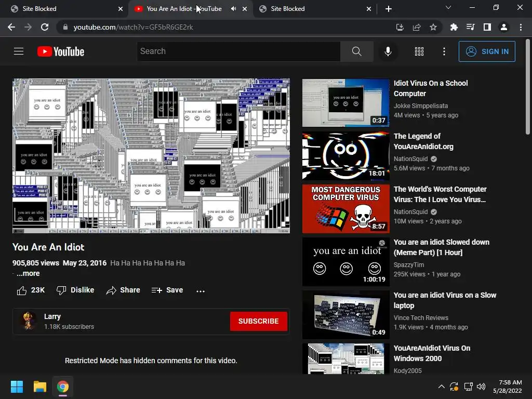Install app icon in address bar
The image size is (532, 399).
click(400, 27)
